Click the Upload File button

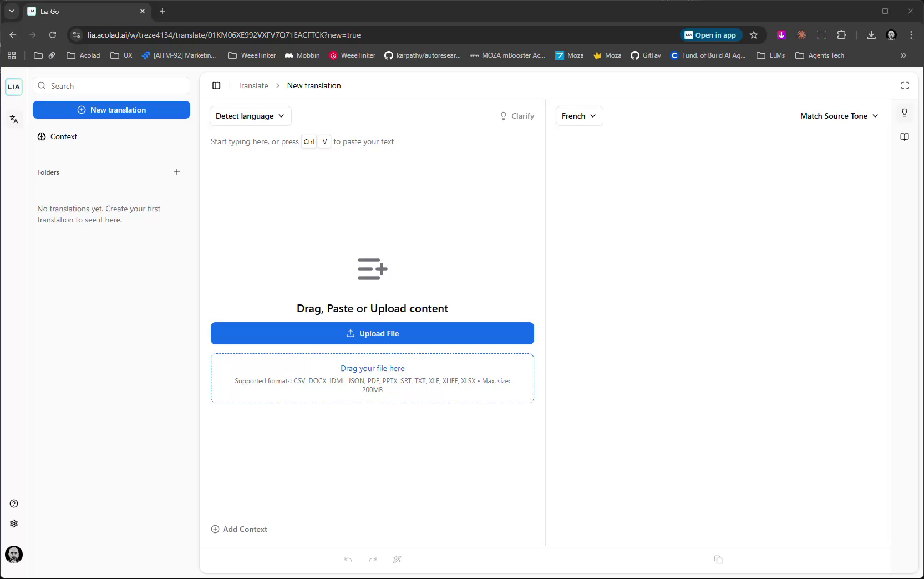(372, 333)
